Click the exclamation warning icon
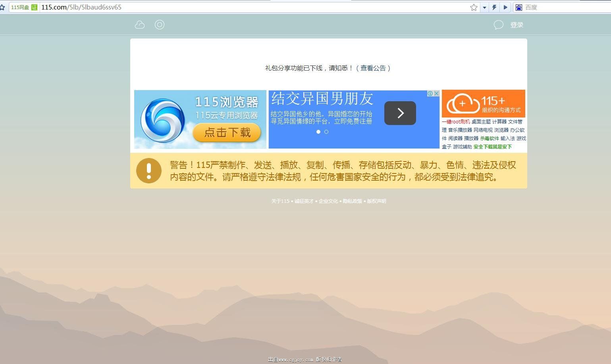Screen dimensions: 611x364 [x=149, y=171]
